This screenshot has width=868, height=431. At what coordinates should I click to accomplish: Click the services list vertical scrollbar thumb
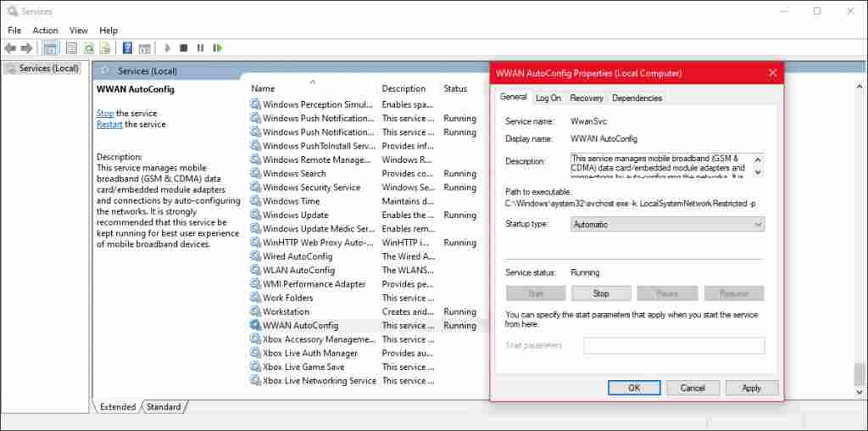click(860, 373)
